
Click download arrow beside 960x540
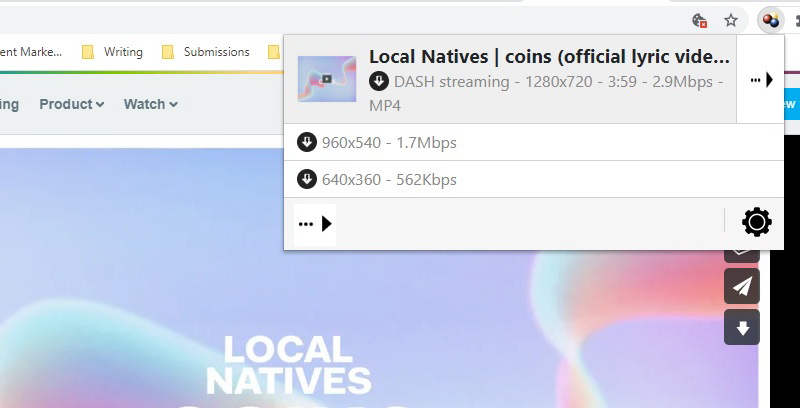pyautogui.click(x=307, y=143)
